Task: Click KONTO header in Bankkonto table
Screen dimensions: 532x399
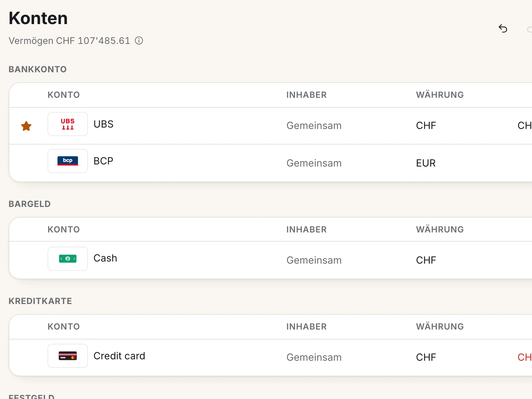Action: [64, 95]
